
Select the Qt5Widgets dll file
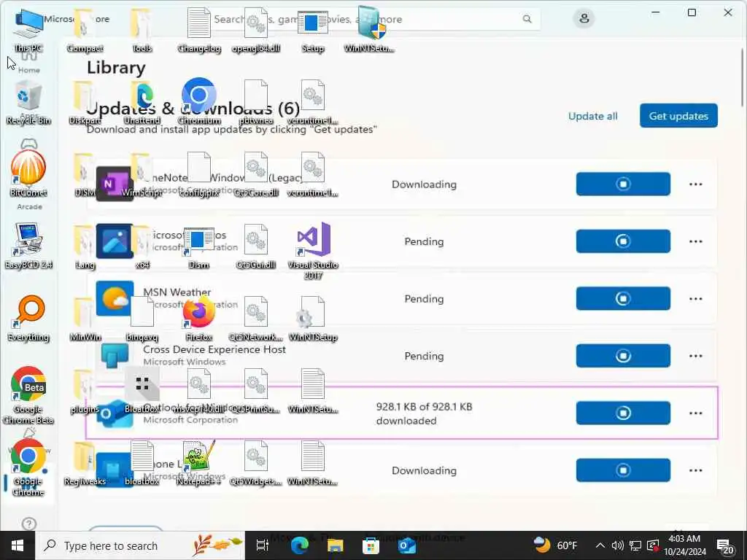pyautogui.click(x=256, y=463)
